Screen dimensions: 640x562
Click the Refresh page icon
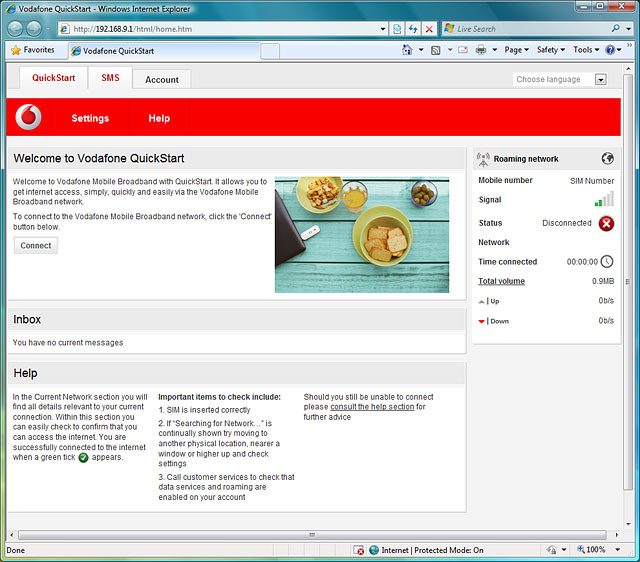413,29
